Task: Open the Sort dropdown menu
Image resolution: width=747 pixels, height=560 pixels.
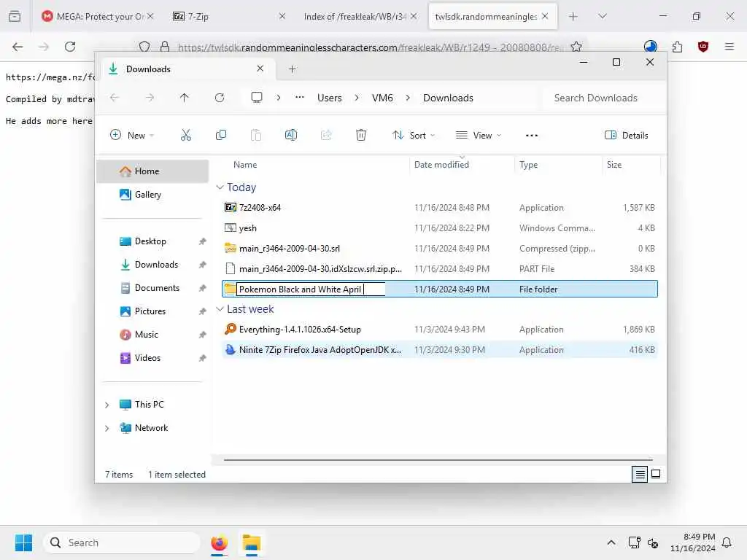Action: pyautogui.click(x=414, y=135)
